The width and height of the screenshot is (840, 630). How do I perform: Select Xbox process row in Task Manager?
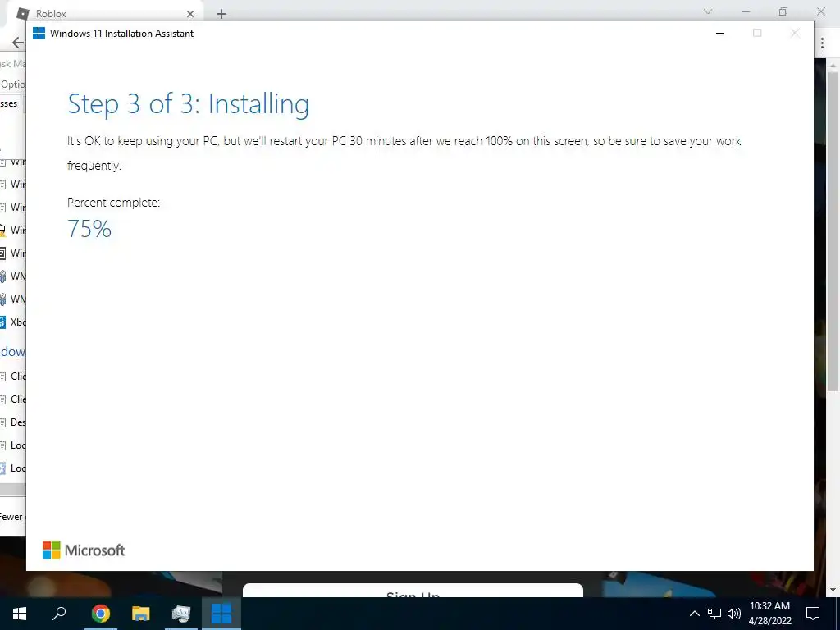13,322
